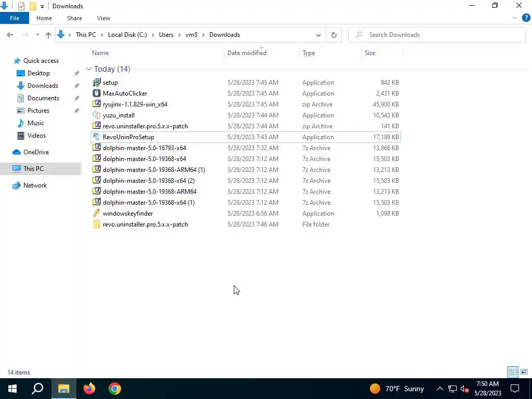Open Documents in navigation pane

(x=43, y=98)
